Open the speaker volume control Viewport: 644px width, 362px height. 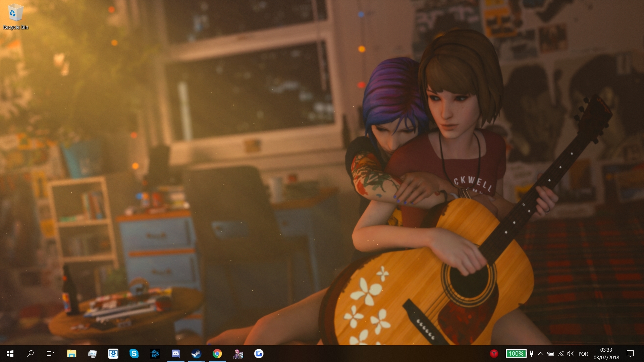[x=570, y=354]
